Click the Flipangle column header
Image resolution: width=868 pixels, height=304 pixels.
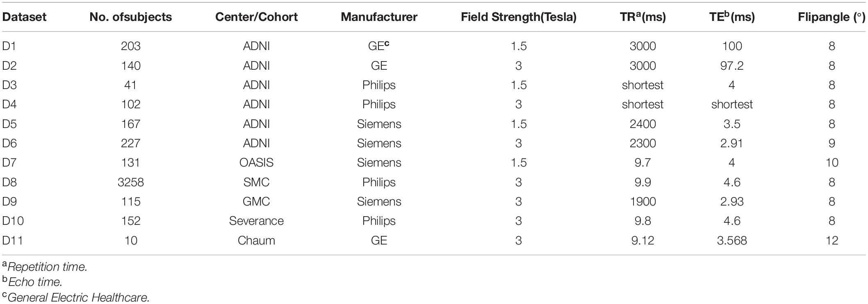[x=832, y=17]
